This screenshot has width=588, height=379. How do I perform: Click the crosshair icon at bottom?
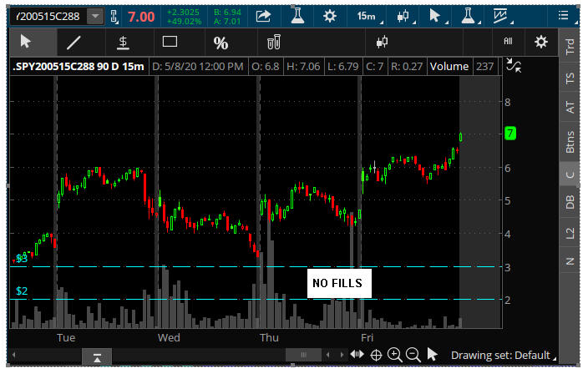[x=376, y=355]
